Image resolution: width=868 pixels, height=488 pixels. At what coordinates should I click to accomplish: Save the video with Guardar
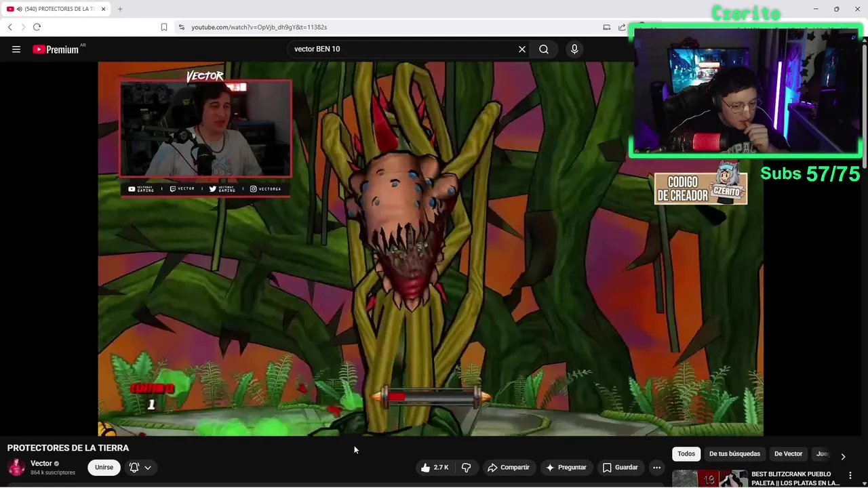tap(620, 467)
